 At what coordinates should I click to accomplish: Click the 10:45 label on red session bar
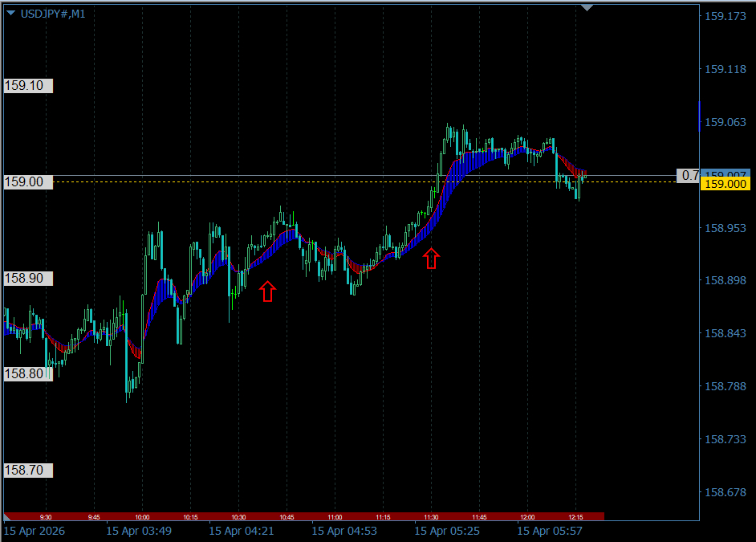point(287,517)
